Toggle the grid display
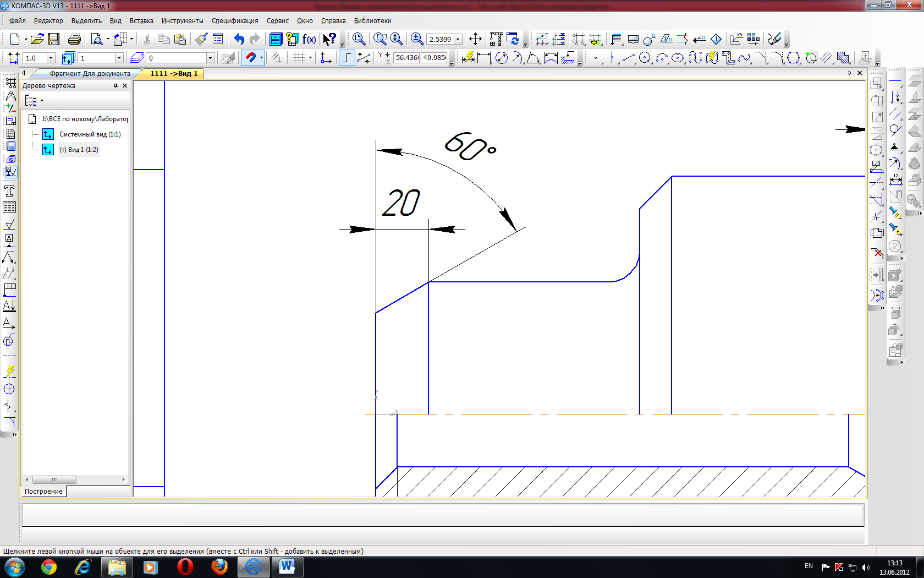This screenshot has height=578, width=924. (299, 57)
